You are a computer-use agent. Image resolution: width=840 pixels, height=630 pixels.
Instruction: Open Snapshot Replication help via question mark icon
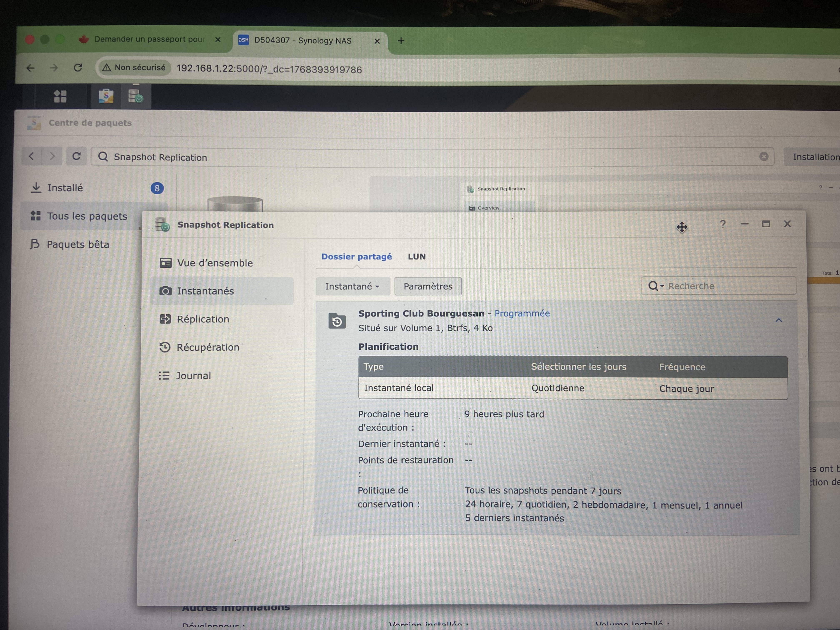tap(723, 224)
